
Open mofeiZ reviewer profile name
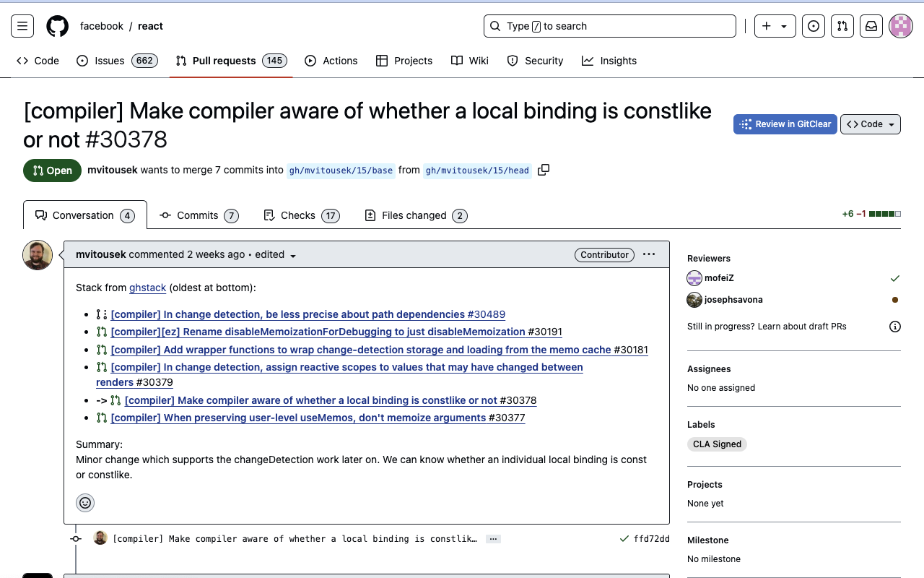coord(719,278)
